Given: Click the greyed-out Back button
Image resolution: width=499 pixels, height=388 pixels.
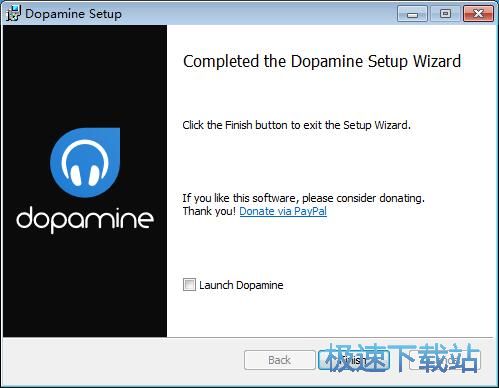Looking at the screenshot, I should [279, 360].
